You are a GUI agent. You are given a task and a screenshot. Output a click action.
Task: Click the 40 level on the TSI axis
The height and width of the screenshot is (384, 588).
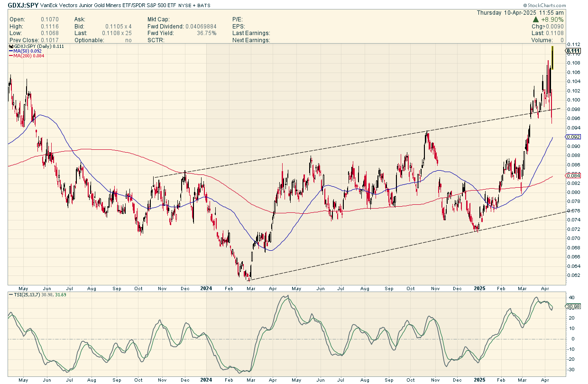pyautogui.click(x=572, y=298)
